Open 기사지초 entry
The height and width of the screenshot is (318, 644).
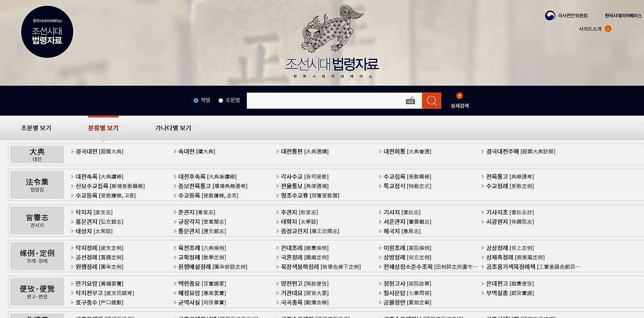click(x=510, y=212)
